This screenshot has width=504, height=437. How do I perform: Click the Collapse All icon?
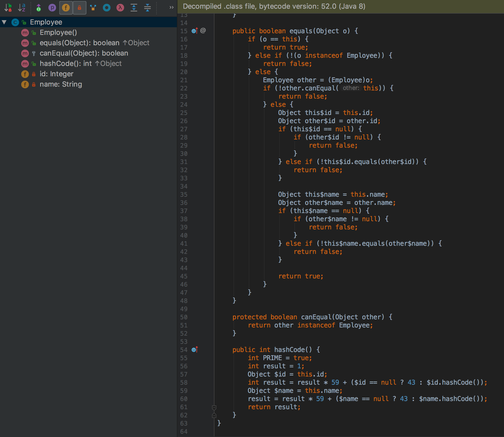[x=147, y=8]
